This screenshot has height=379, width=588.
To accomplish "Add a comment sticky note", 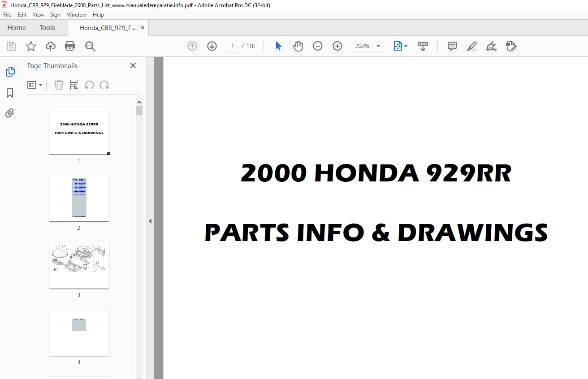I will tap(452, 46).
